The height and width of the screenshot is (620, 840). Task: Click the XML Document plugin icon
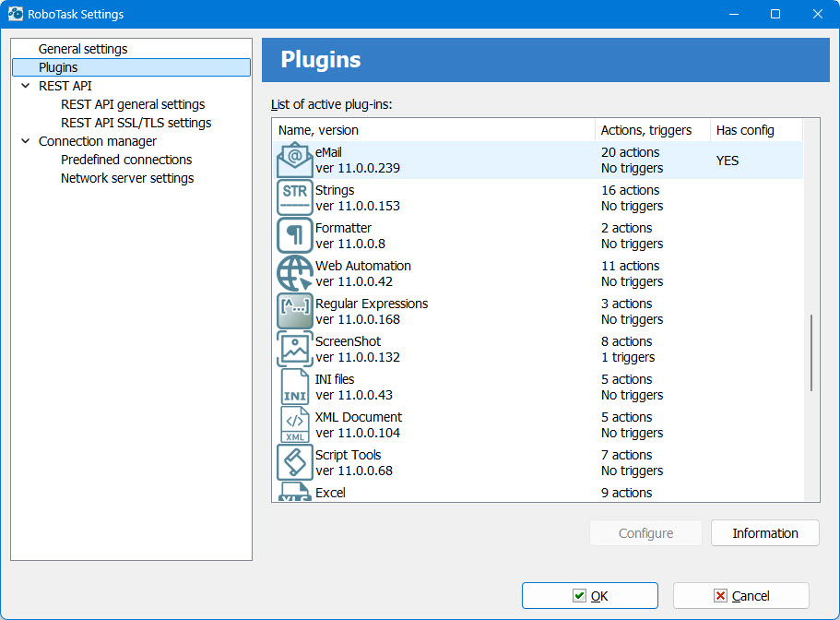coord(295,424)
